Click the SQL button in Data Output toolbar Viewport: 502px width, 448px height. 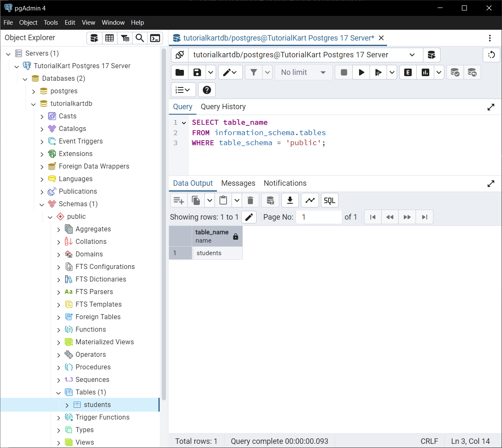coord(330,200)
